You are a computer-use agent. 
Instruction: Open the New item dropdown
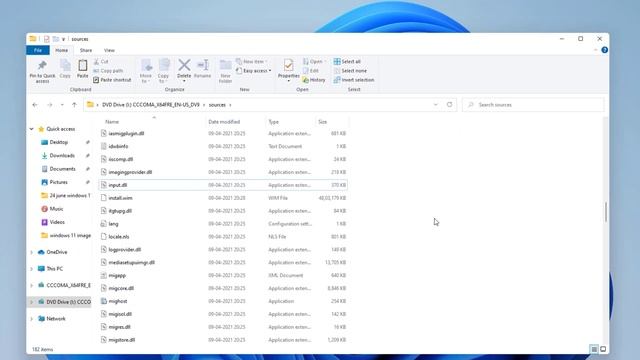pyautogui.click(x=251, y=61)
